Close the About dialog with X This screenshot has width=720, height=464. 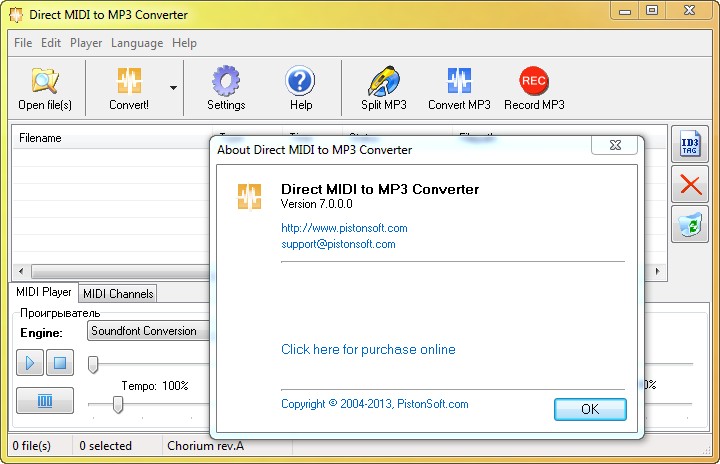tap(615, 145)
